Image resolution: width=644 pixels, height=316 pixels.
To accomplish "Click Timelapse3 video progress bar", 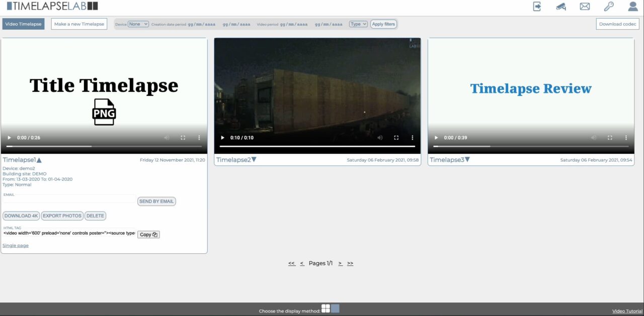I will [x=531, y=146].
